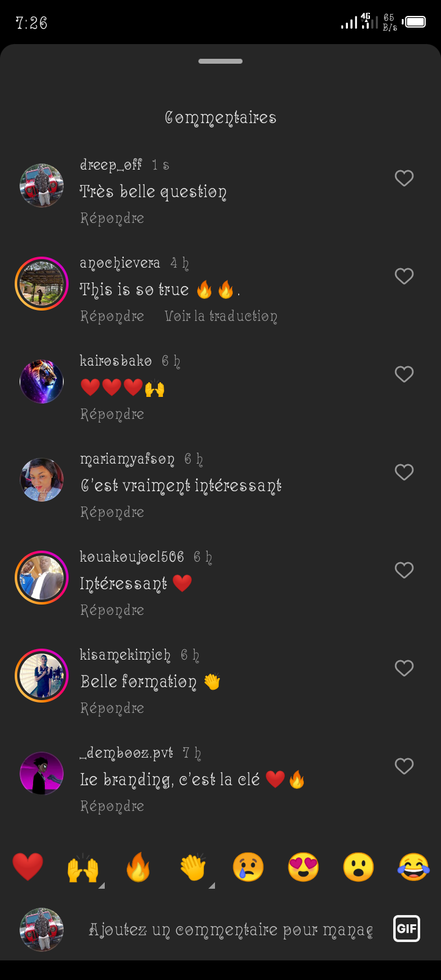The width and height of the screenshot is (441, 980).
Task: Tap the GIF button in comment bar
Action: click(406, 929)
